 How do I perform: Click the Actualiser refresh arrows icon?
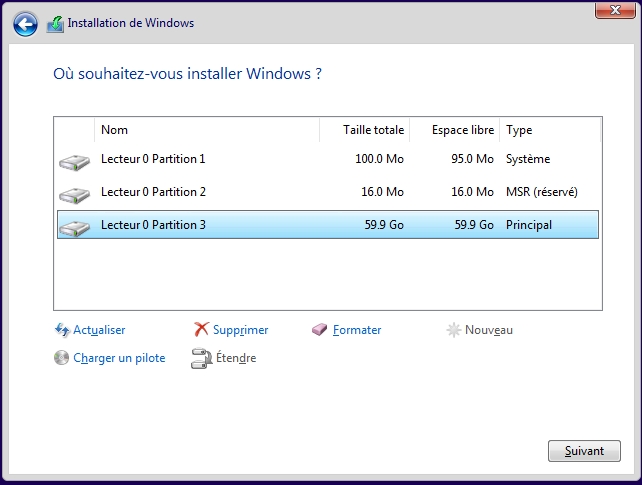[62, 330]
